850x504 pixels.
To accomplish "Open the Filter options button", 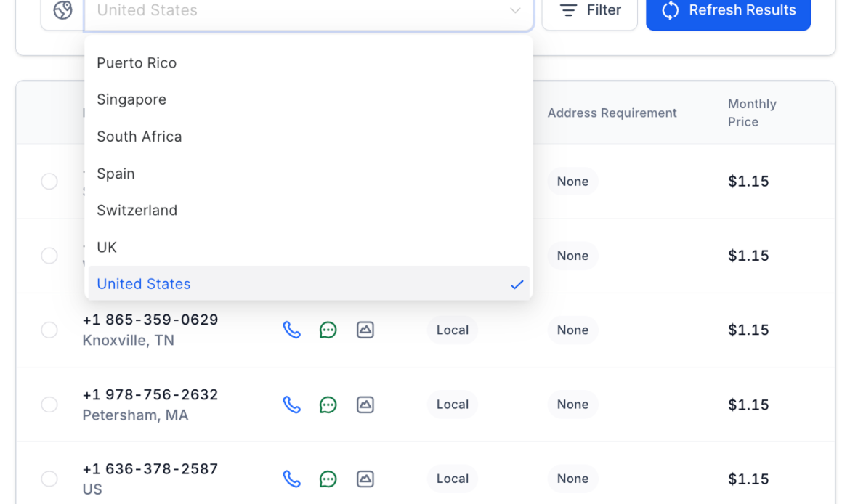I will click(589, 10).
